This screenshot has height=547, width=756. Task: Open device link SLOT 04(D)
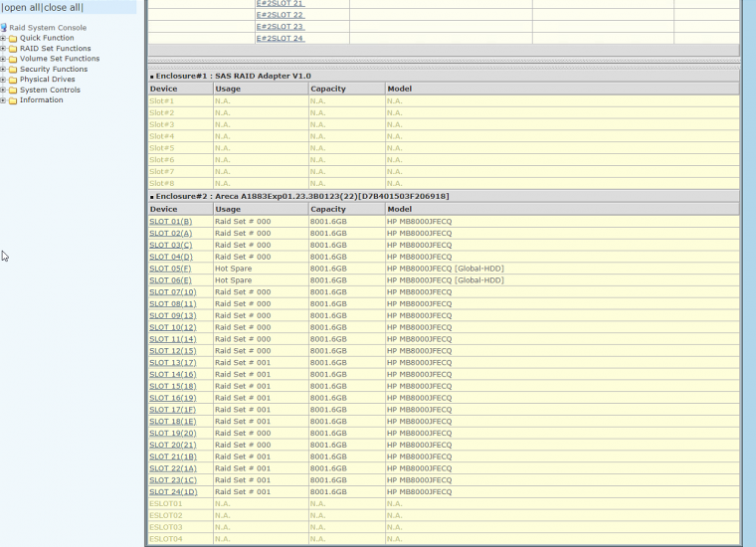coord(171,257)
